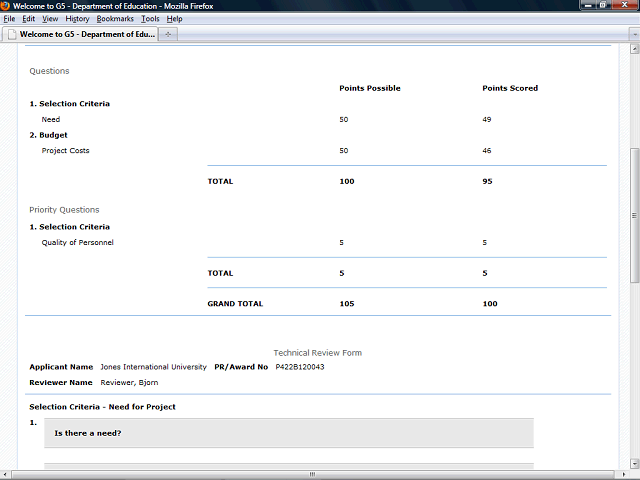Click the 'Is there a need?' question box

tap(289, 433)
